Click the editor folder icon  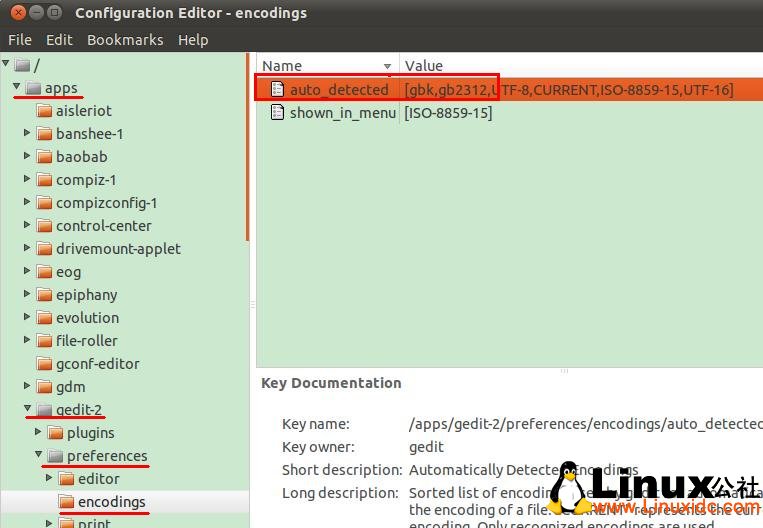pos(66,479)
